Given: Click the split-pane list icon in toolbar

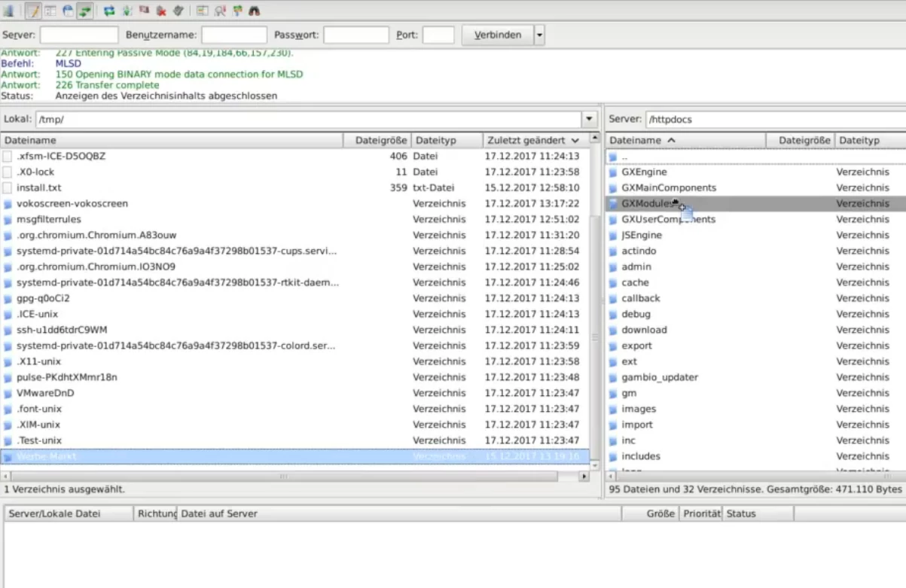Looking at the screenshot, I should (203, 11).
